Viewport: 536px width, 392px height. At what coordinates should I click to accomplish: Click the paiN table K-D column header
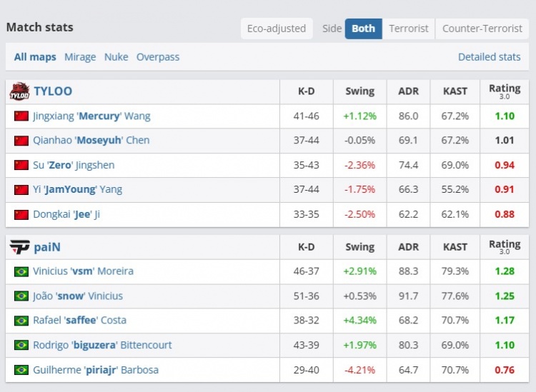pyautogui.click(x=307, y=247)
